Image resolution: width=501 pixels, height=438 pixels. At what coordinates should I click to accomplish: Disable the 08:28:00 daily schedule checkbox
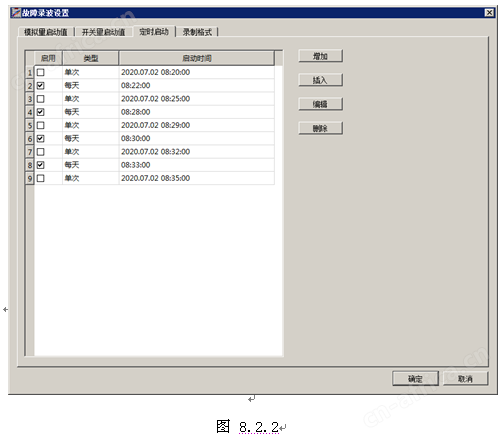(41, 112)
